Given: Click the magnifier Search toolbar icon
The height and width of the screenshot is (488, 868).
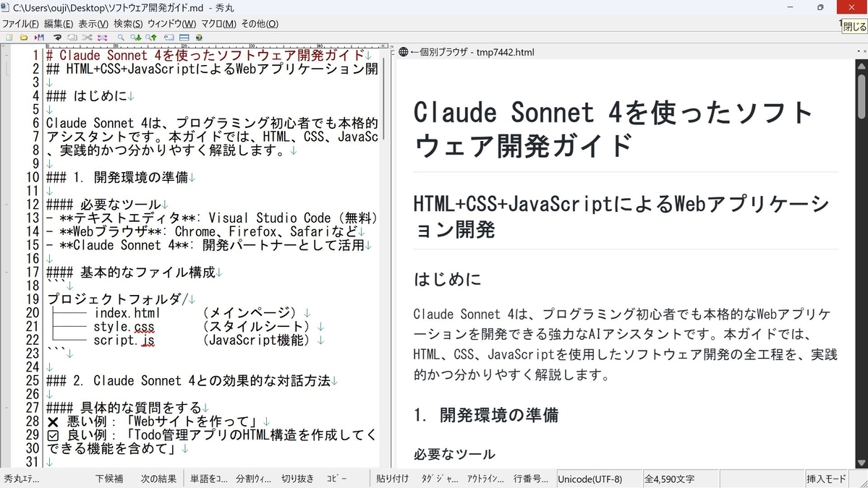Looking at the screenshot, I should coord(121,37).
